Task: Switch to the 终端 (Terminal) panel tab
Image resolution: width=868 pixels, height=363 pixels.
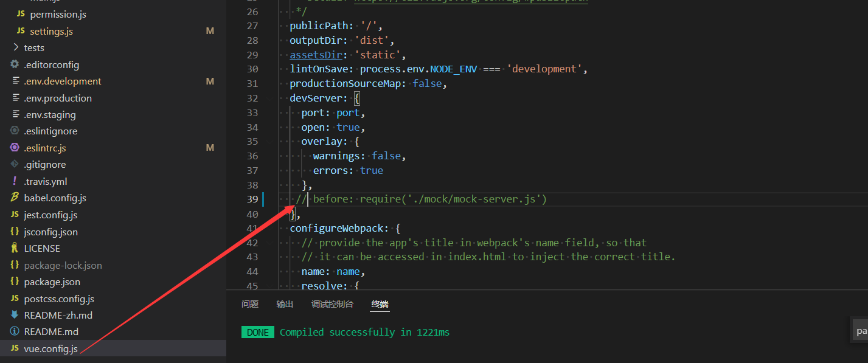Action: [x=380, y=304]
